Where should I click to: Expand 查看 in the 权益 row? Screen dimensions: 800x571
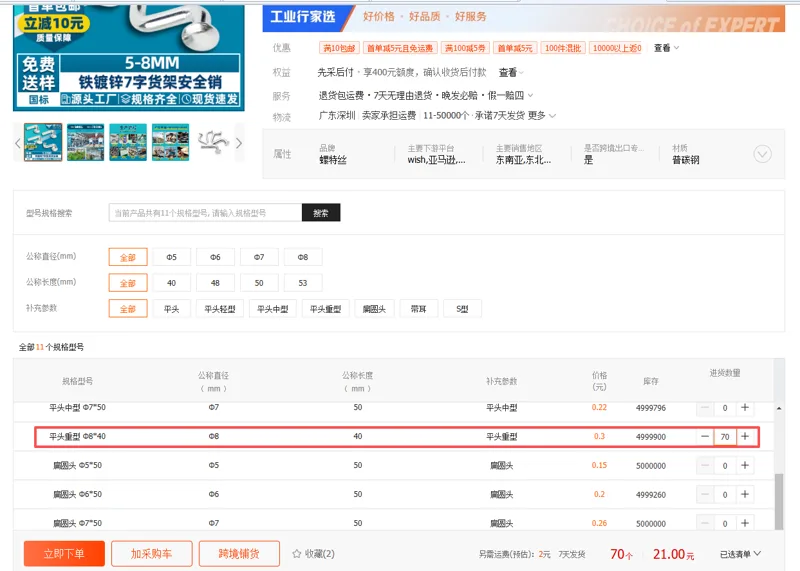pyautogui.click(x=511, y=72)
